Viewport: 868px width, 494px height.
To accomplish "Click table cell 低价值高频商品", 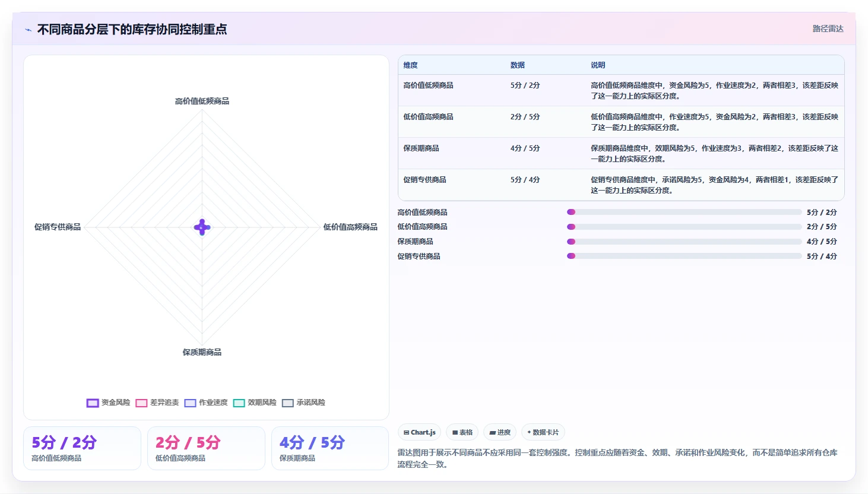I will point(428,117).
